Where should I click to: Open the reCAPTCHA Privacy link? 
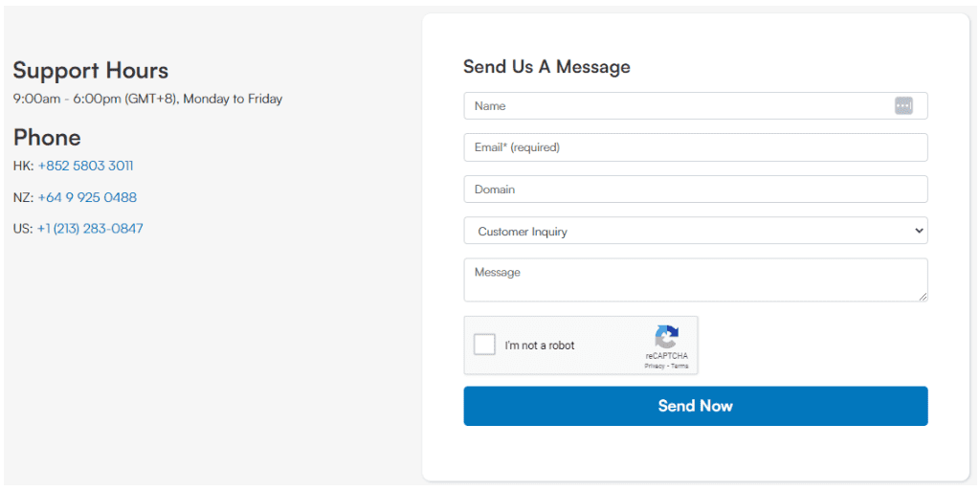[654, 366]
